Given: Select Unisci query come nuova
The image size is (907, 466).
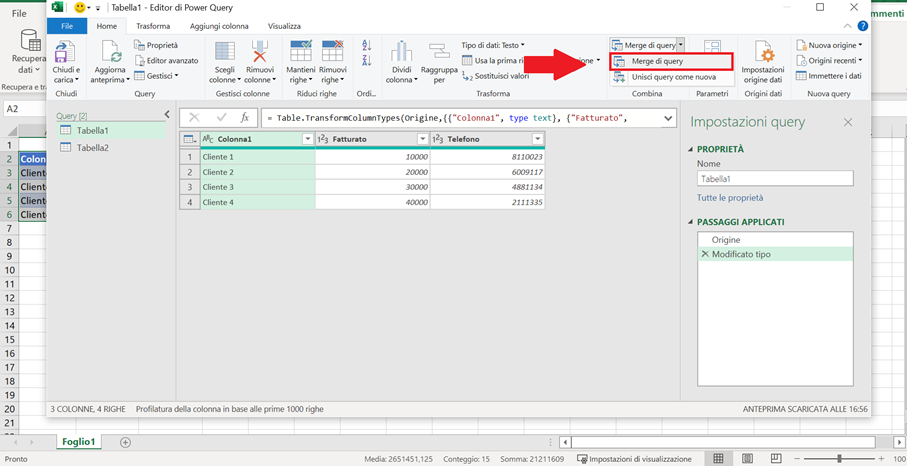Looking at the screenshot, I should (672, 77).
